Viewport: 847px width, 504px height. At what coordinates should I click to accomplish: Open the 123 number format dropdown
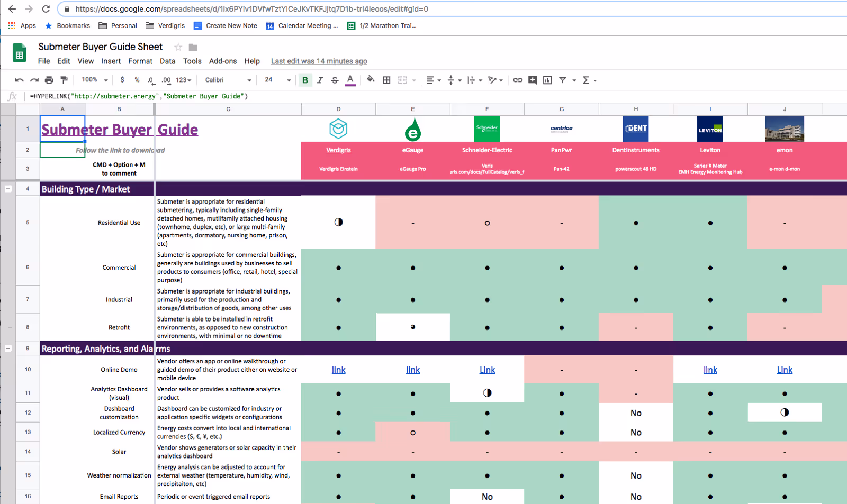(184, 80)
